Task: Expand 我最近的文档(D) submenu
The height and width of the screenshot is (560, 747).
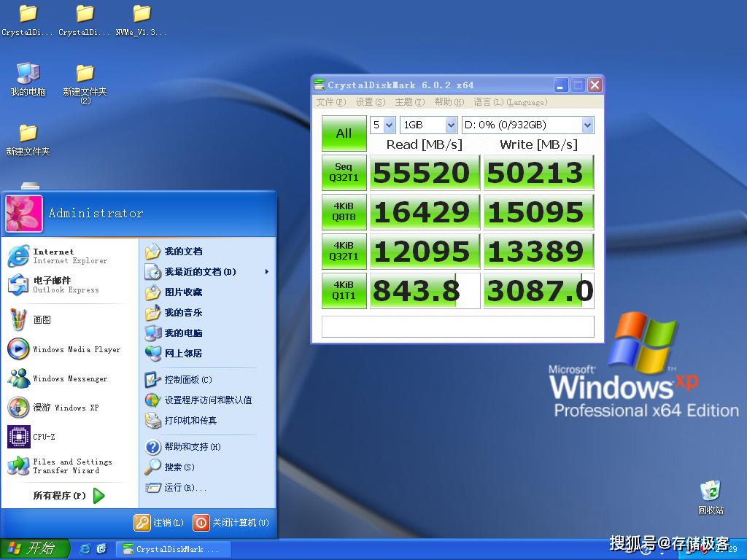Action: [207, 272]
